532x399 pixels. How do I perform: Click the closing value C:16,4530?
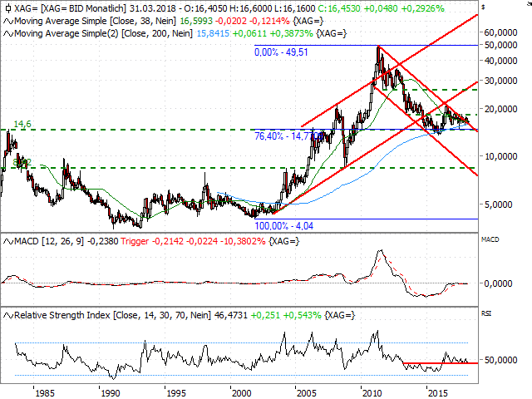(339, 8)
